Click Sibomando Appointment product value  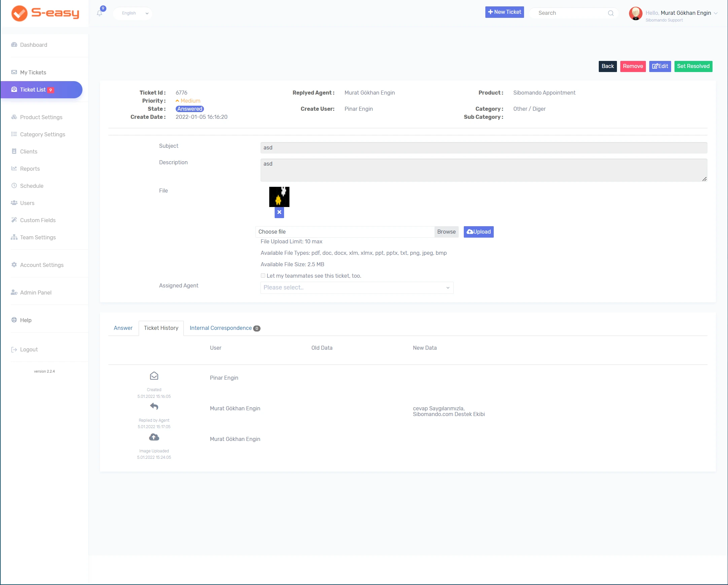[544, 93]
